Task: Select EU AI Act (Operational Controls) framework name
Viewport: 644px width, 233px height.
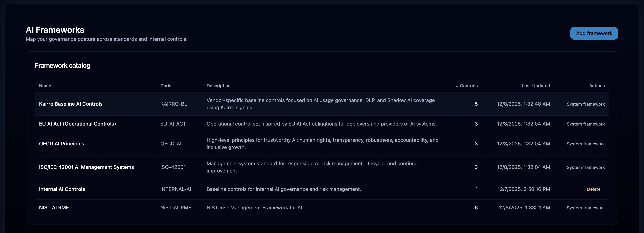Action: click(77, 124)
